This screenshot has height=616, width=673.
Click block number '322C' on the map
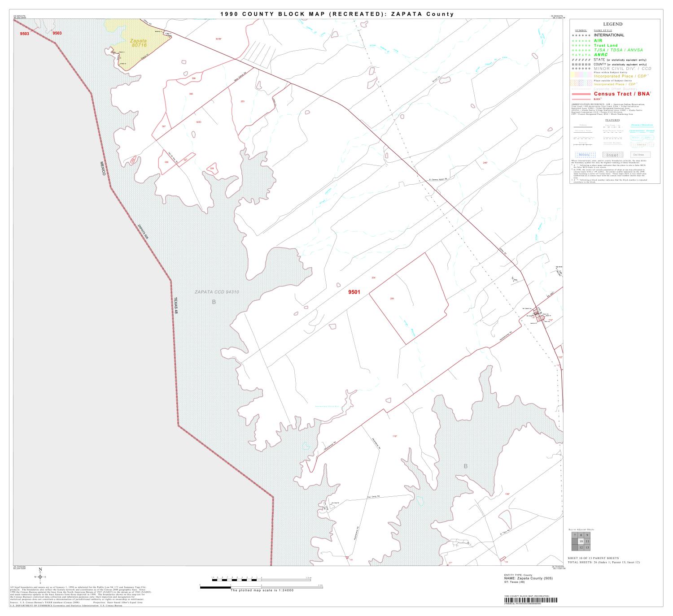(x=199, y=121)
